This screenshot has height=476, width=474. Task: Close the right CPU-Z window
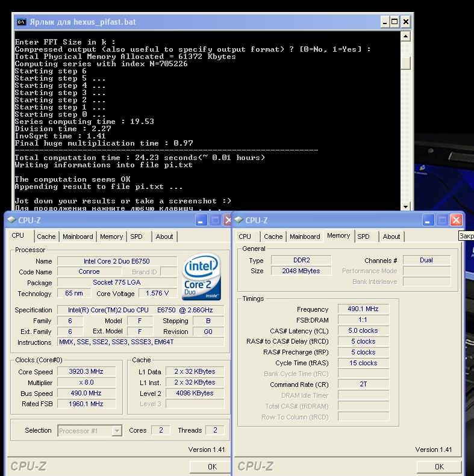pyautogui.click(x=456, y=220)
